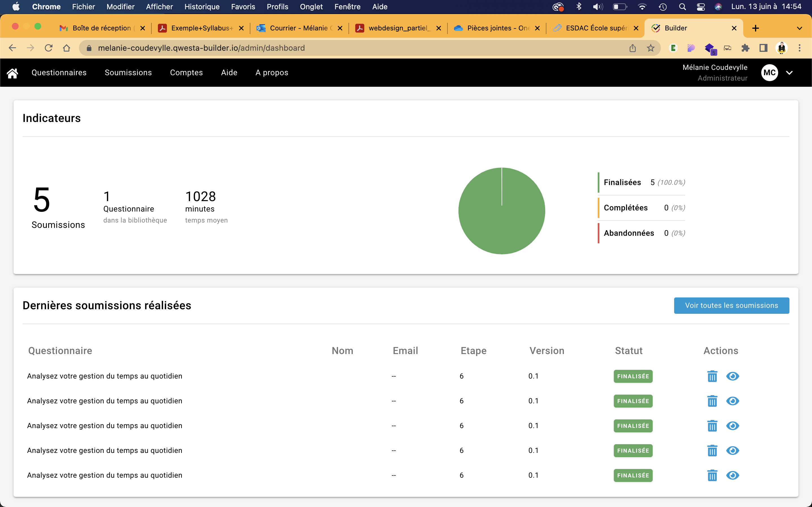View fourth submission via eye icon
Screen dimensions: 812x507
click(x=732, y=451)
